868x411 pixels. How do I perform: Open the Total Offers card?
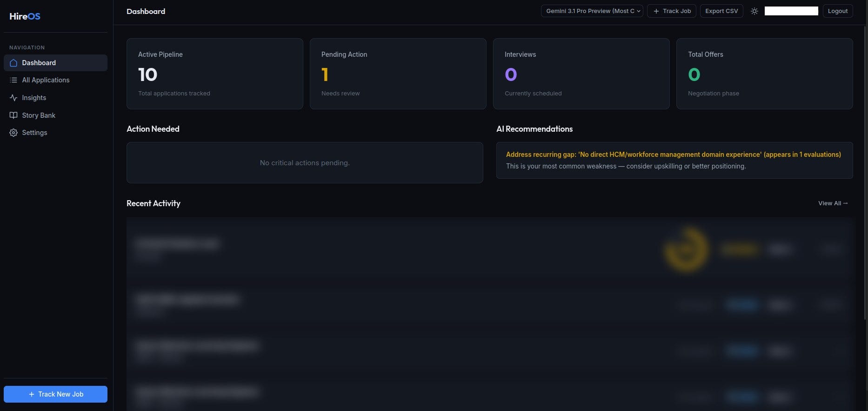coord(765,74)
